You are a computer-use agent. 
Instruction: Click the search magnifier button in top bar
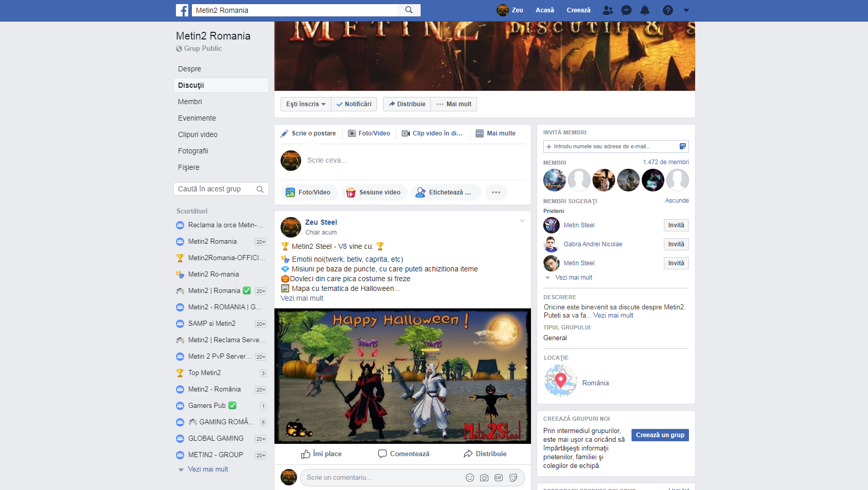[409, 10]
